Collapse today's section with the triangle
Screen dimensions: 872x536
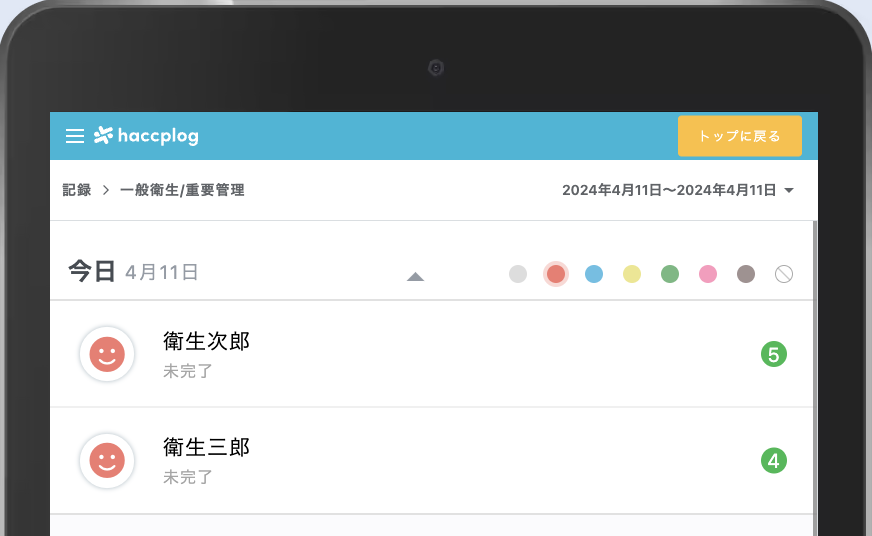coord(416,276)
